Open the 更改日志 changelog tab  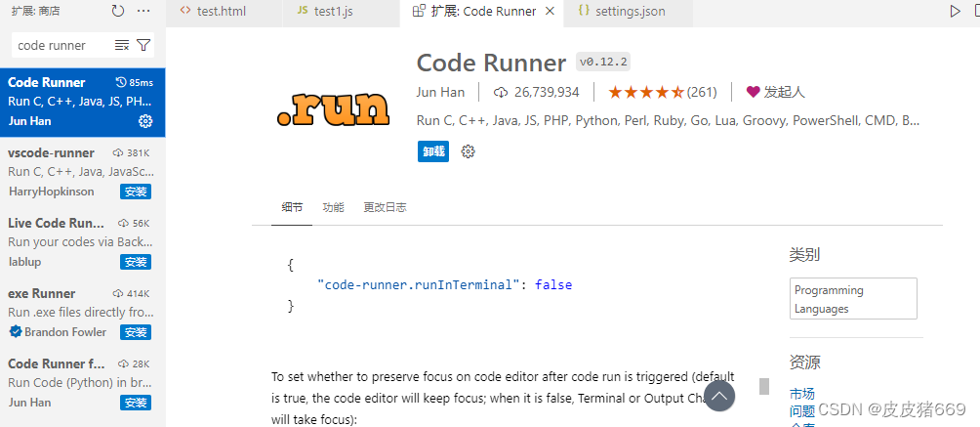(385, 207)
